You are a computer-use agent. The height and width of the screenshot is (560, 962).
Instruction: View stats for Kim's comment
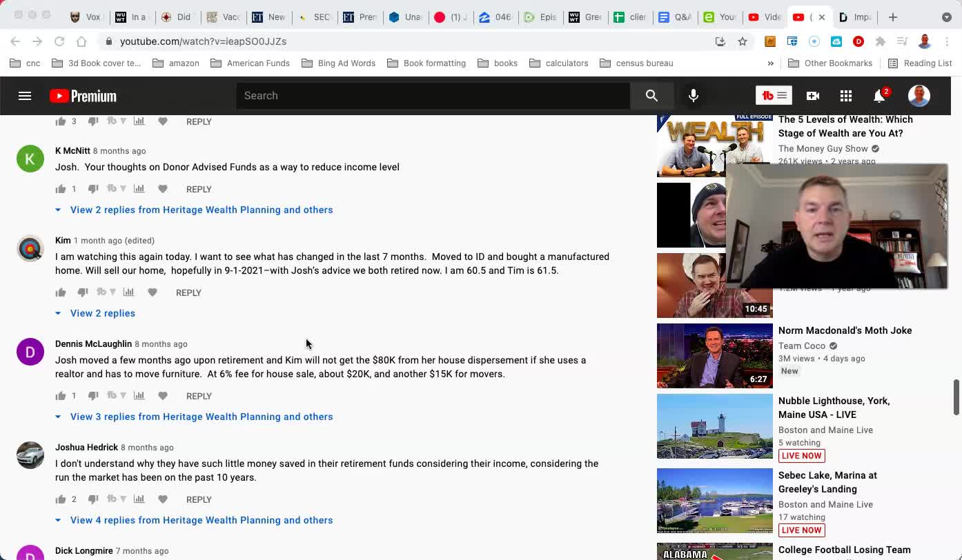pyautogui.click(x=128, y=292)
